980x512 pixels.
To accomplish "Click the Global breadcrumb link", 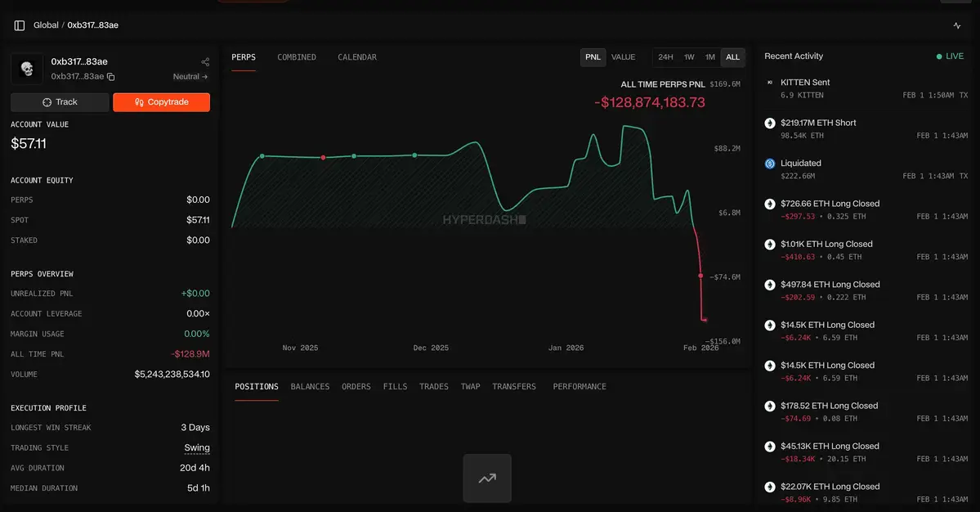I will click(x=46, y=25).
